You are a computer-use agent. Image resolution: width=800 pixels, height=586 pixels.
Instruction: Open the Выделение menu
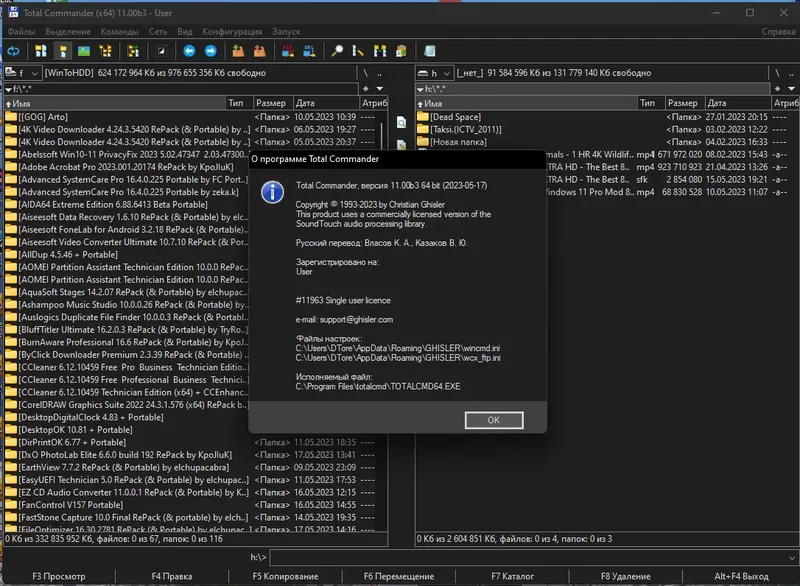(x=68, y=32)
